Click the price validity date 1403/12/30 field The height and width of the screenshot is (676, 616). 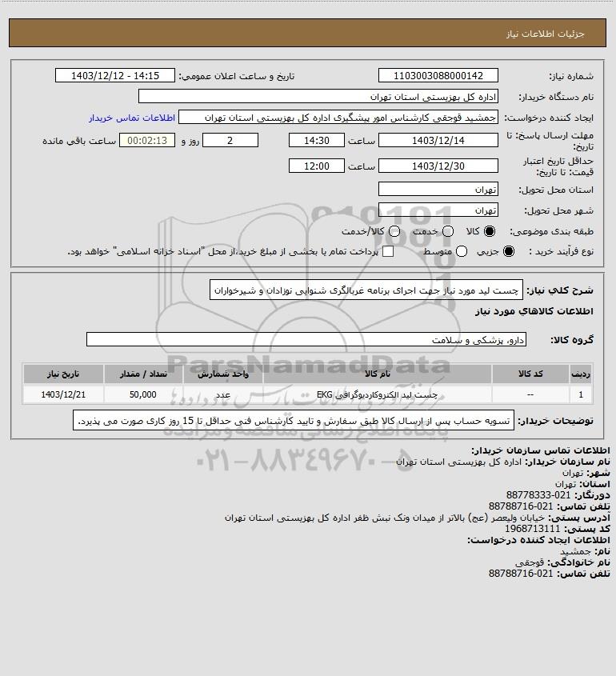[x=438, y=166]
